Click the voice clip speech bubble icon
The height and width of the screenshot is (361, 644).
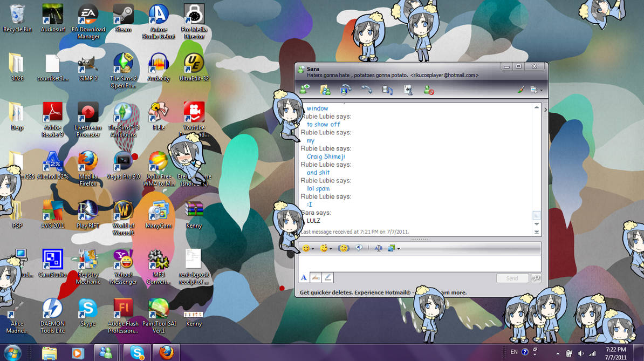359,248
